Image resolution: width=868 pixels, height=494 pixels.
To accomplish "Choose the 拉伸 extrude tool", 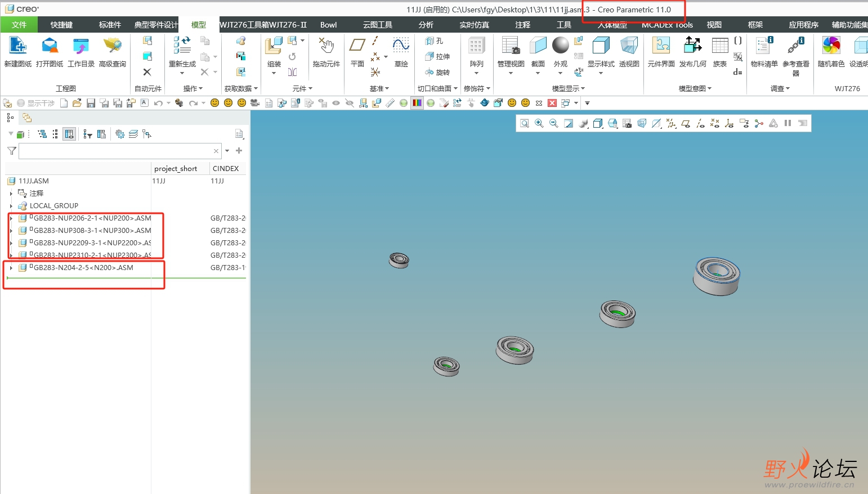I will point(438,56).
